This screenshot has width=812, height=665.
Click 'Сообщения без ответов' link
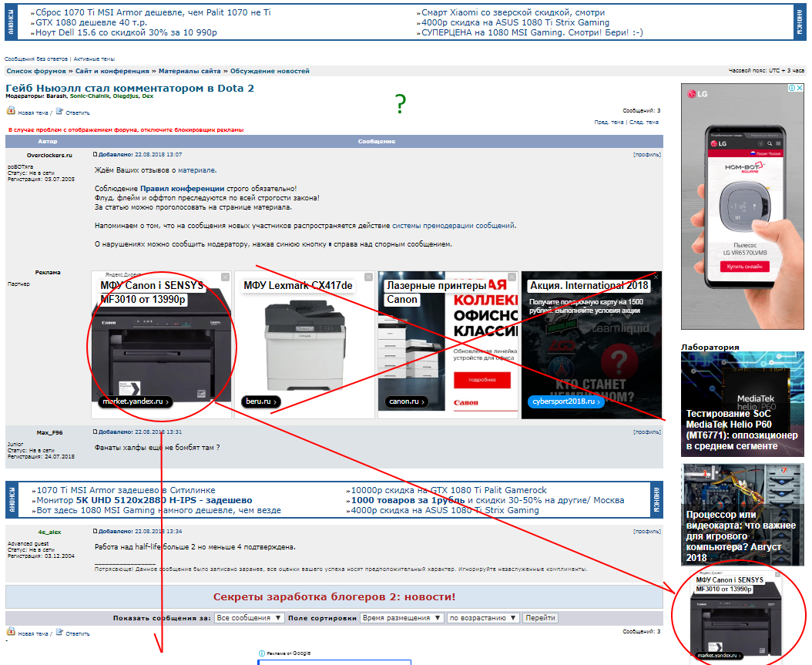coord(36,59)
